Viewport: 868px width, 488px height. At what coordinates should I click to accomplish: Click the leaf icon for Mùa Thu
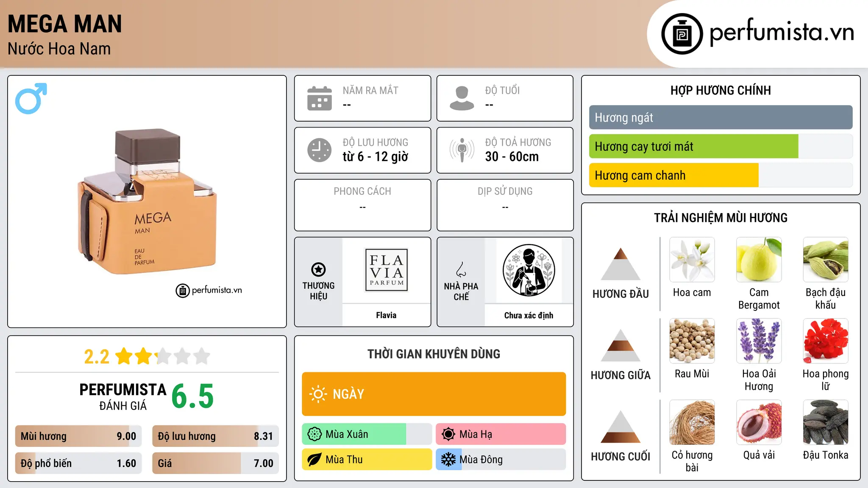click(314, 460)
